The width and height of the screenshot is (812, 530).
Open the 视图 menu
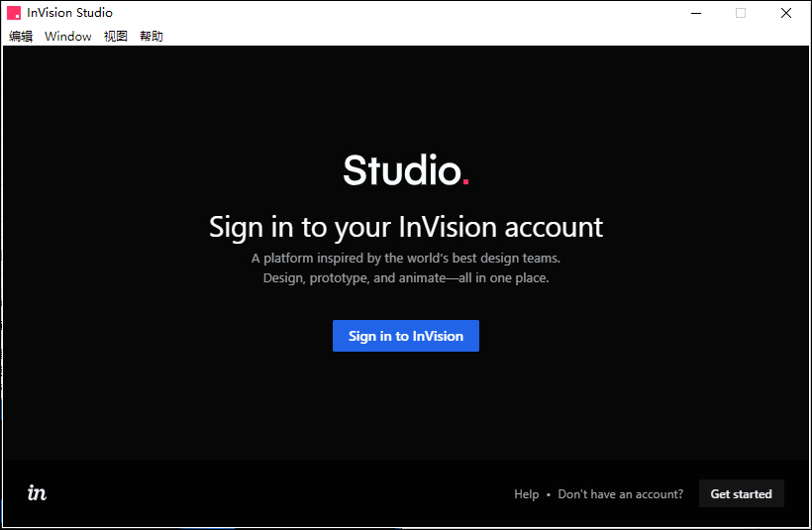click(x=116, y=37)
